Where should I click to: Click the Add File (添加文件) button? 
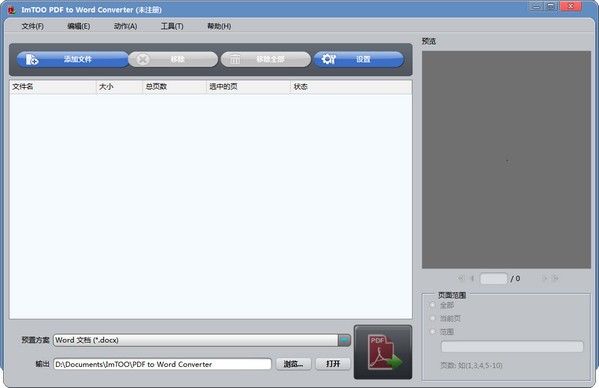(73, 59)
